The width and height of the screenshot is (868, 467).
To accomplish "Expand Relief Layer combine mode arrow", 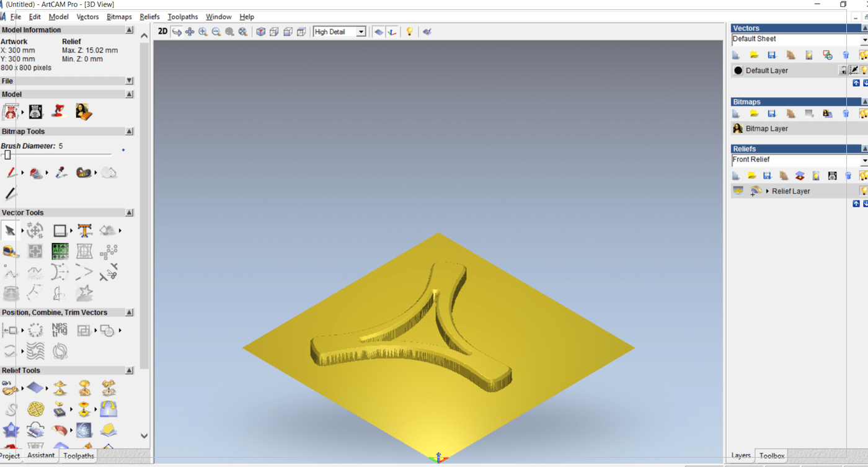I will (x=768, y=191).
